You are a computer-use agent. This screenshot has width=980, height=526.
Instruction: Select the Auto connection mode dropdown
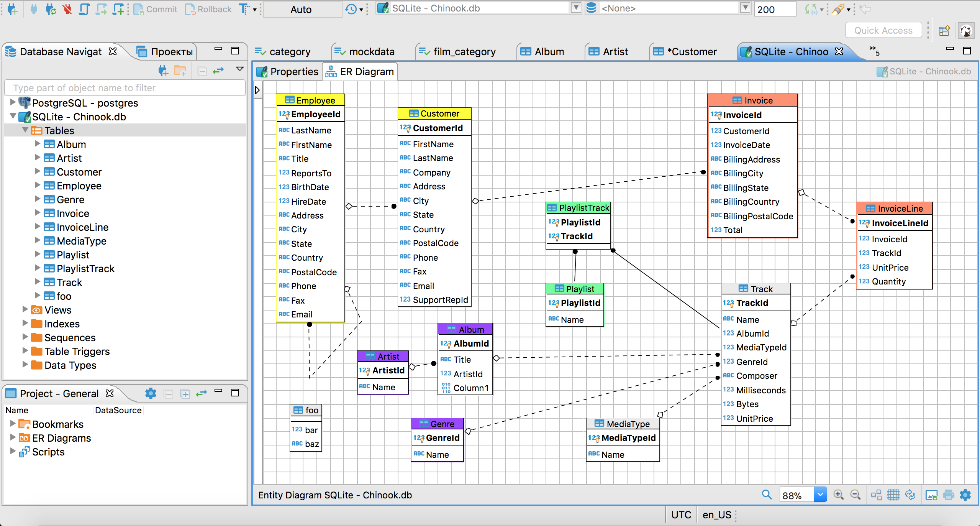[x=300, y=9]
